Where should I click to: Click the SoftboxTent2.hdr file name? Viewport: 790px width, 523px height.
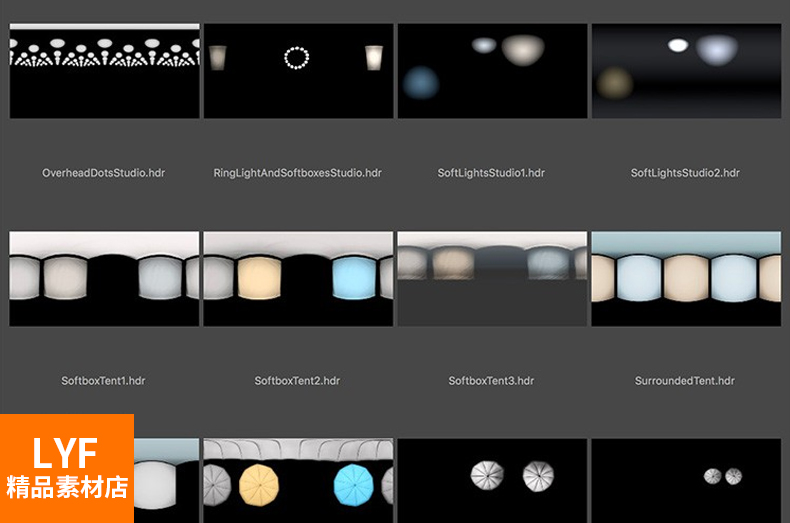[297, 381]
